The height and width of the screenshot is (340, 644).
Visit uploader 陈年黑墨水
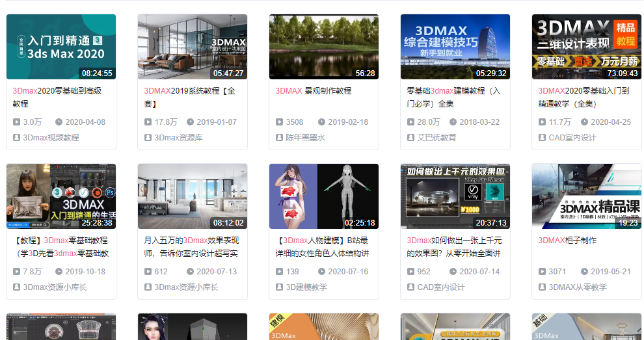(x=306, y=138)
